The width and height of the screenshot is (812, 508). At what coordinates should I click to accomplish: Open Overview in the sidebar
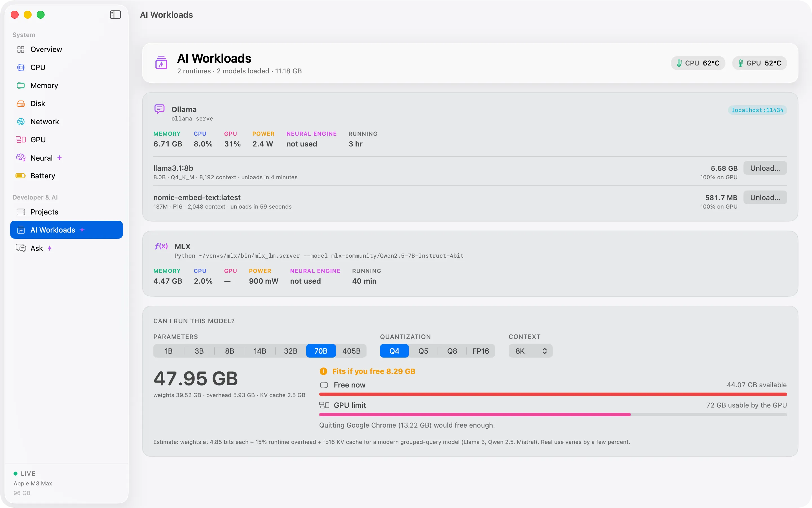click(67, 49)
